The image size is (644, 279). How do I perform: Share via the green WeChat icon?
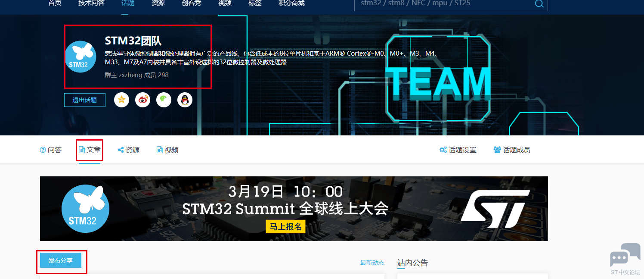point(164,100)
